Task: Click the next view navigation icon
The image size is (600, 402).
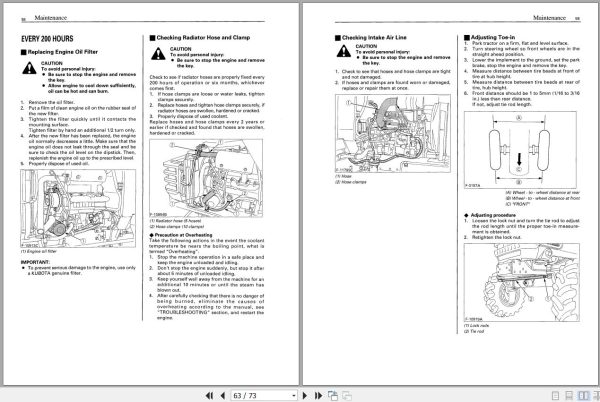Action: click(x=347, y=395)
